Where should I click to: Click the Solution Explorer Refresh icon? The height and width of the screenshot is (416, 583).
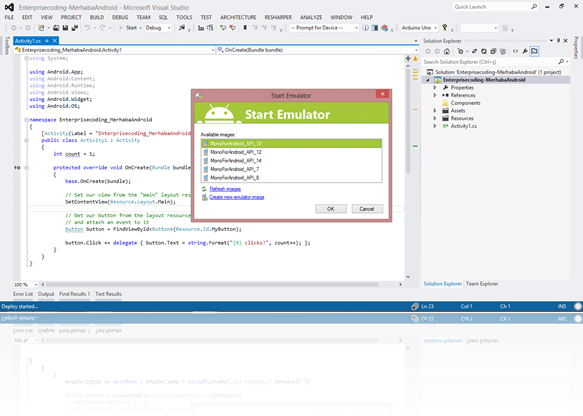tap(484, 51)
